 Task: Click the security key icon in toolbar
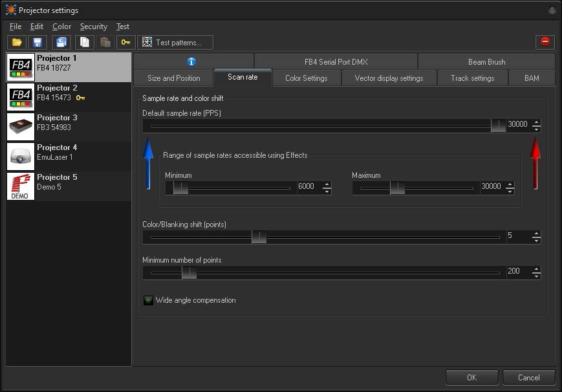point(125,42)
